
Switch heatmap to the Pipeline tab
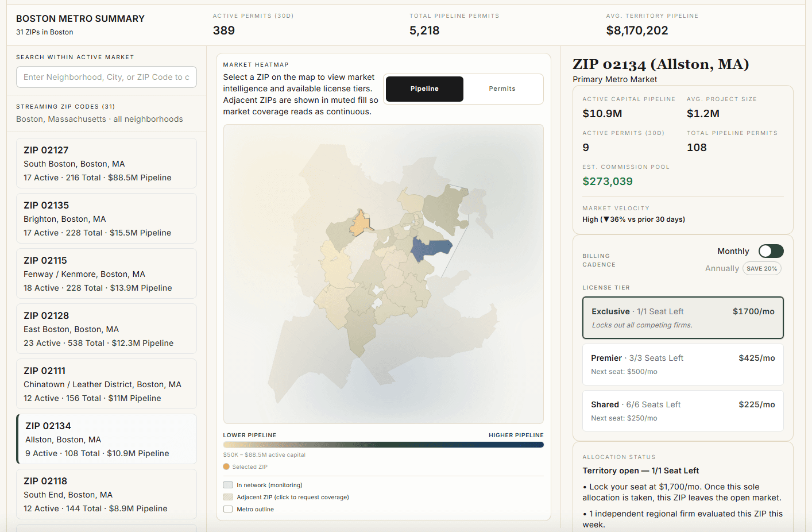[x=424, y=88]
